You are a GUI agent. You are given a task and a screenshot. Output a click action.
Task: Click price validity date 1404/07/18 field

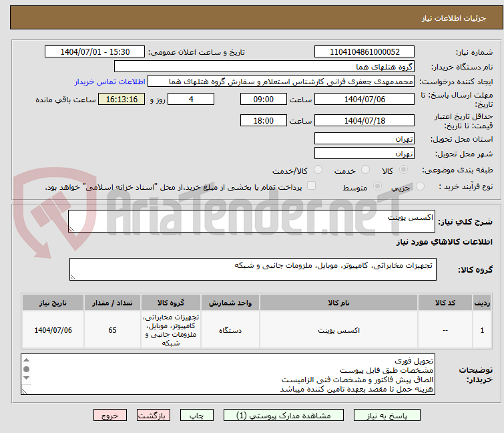(x=364, y=120)
